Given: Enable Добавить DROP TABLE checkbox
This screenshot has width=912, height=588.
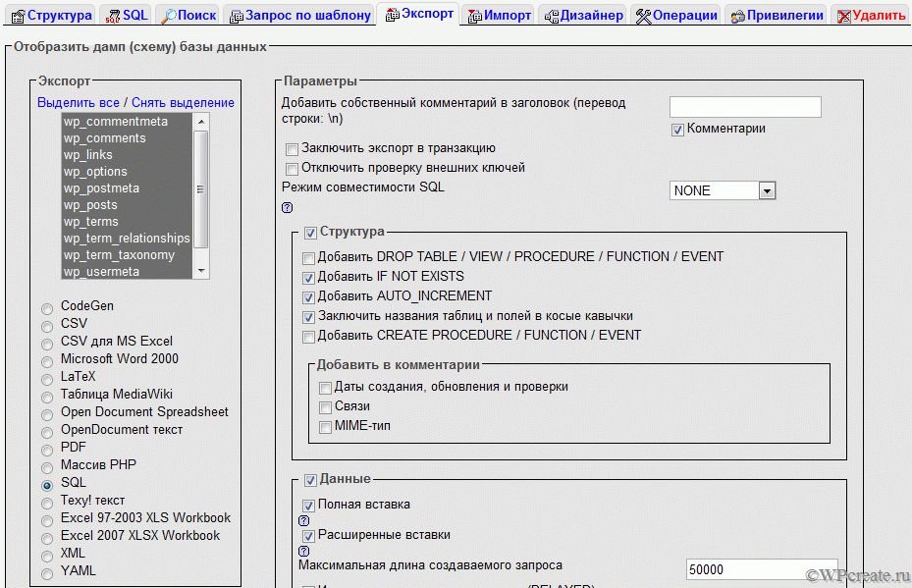Looking at the screenshot, I should pyautogui.click(x=309, y=258).
